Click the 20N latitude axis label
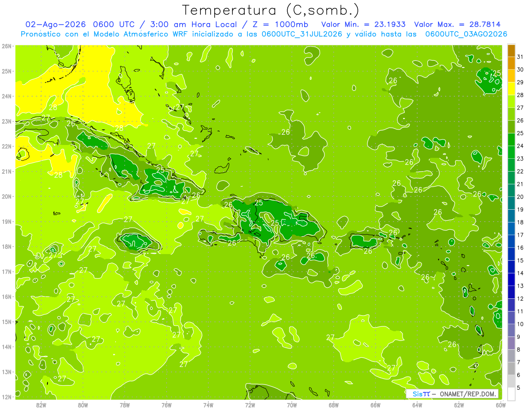 click(7, 196)
